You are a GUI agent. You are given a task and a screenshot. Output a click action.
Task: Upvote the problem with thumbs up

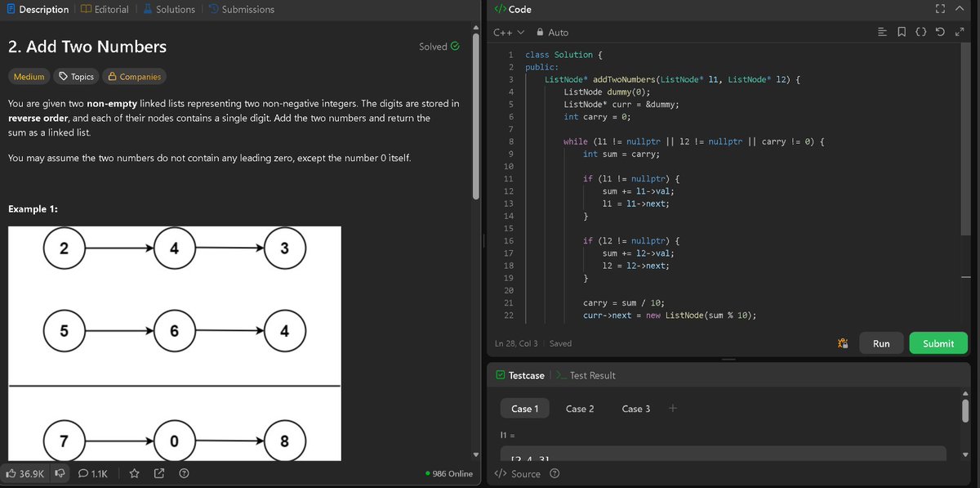pyautogui.click(x=25, y=473)
